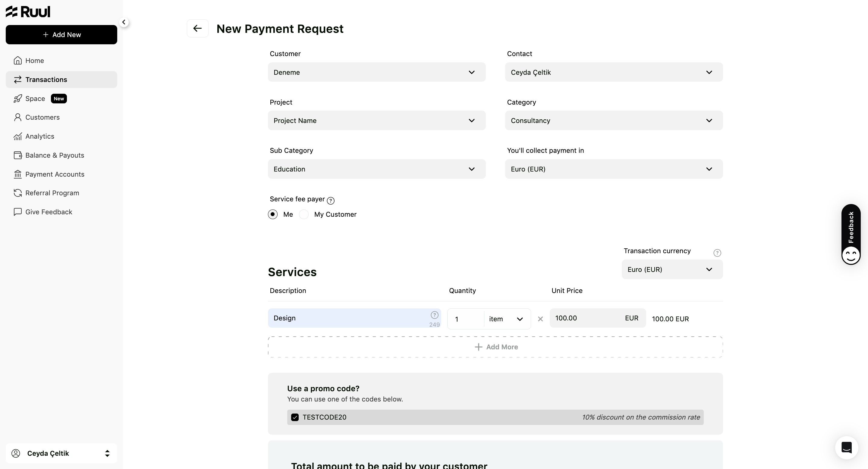
Task: Open the collect payment currency dropdown
Action: click(614, 169)
